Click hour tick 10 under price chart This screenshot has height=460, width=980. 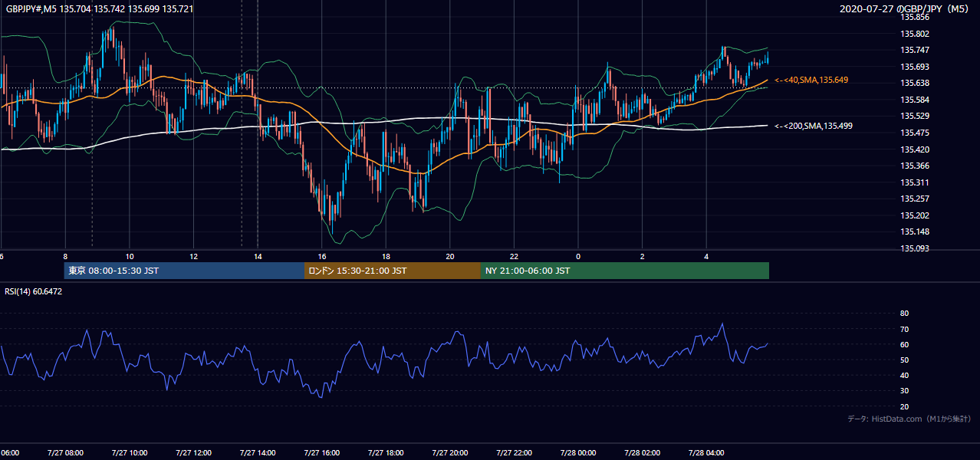pyautogui.click(x=130, y=257)
